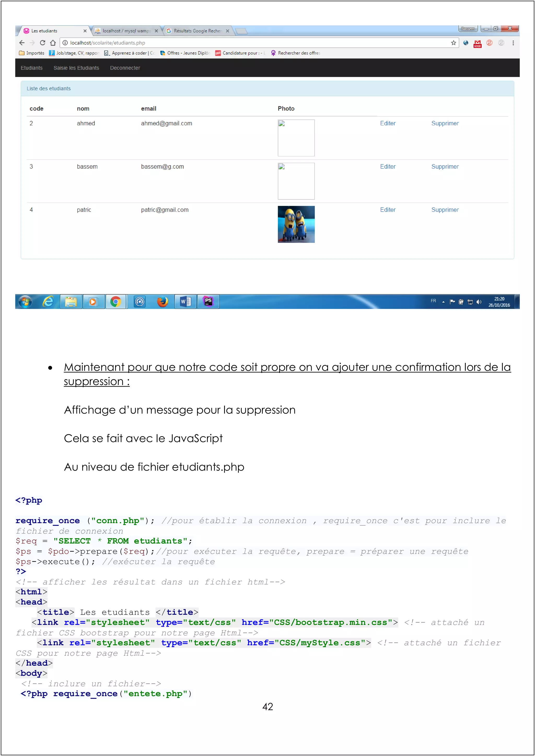Open the Gmail extension icon showing 6068
The image size is (535, 756).
(477, 43)
